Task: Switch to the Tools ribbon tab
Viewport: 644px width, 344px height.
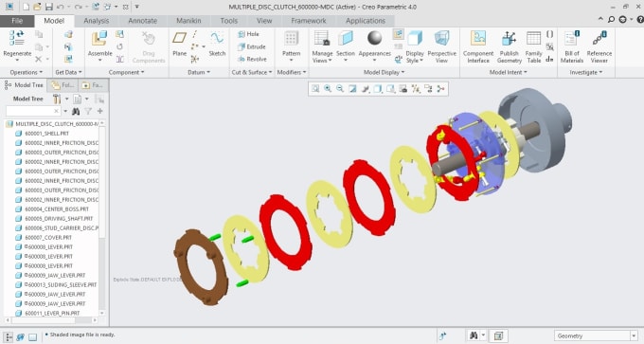Action: [x=229, y=21]
